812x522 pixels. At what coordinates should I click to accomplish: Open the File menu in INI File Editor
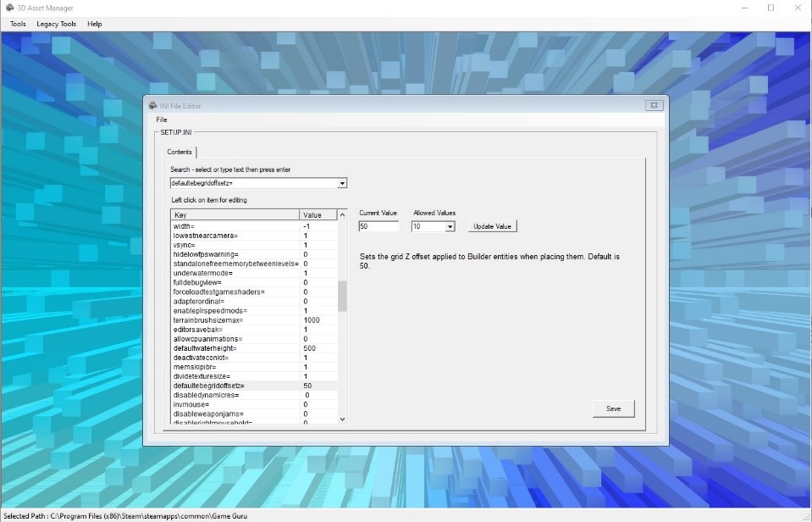(x=162, y=119)
